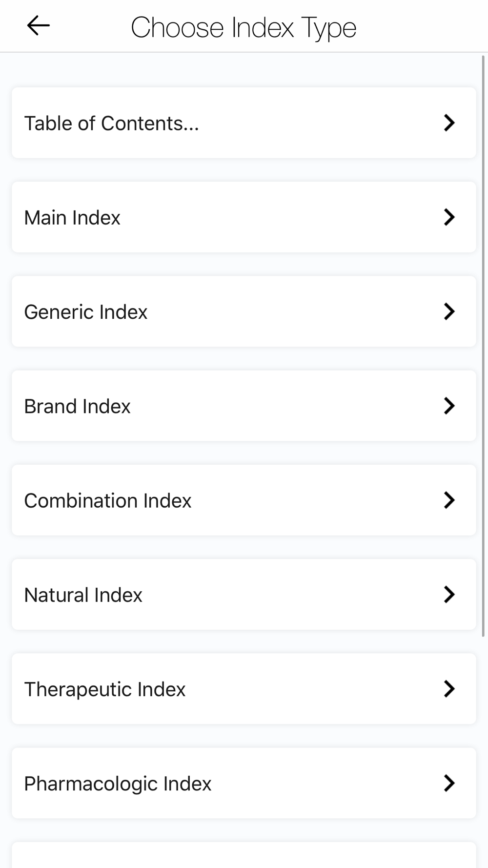Select Natural Index
The image size is (488, 868).
click(244, 594)
